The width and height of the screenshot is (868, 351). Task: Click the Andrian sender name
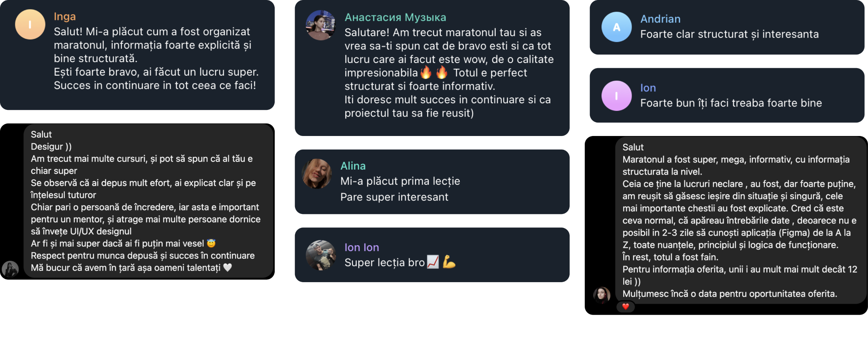pos(660,19)
